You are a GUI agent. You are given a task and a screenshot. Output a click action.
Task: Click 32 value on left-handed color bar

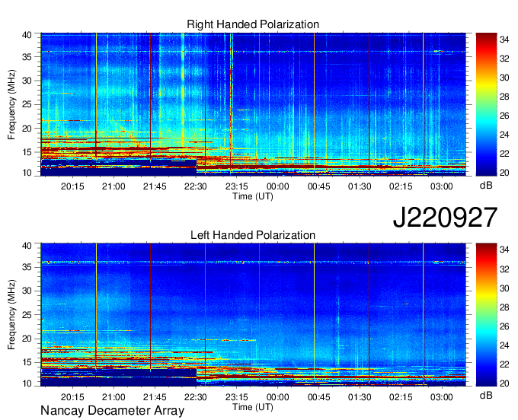click(x=504, y=269)
